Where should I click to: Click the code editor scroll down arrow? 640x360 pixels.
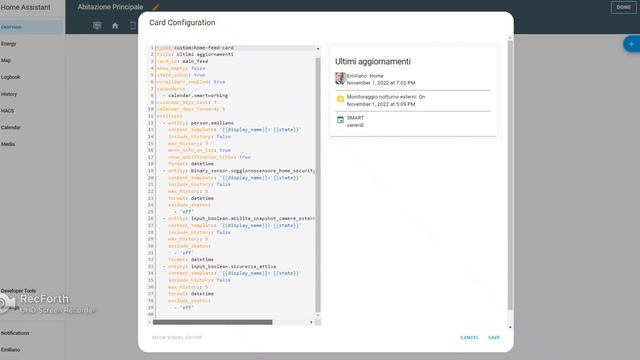point(318,316)
